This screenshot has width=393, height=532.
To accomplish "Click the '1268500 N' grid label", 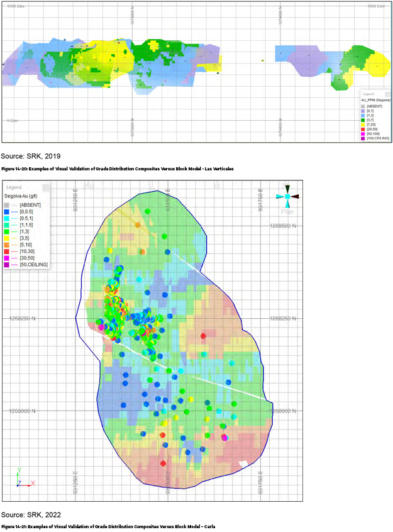I will click(283, 226).
